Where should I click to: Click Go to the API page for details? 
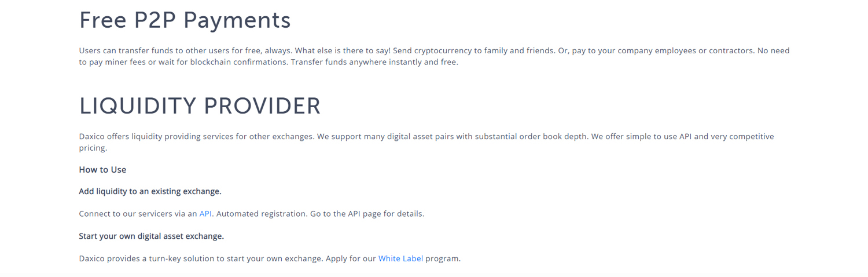pyautogui.click(x=367, y=214)
